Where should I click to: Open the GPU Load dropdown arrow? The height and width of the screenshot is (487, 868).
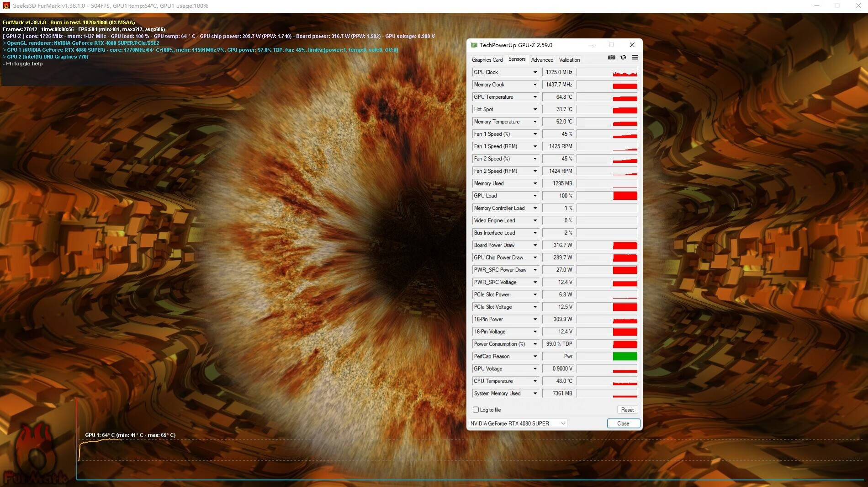[535, 196]
